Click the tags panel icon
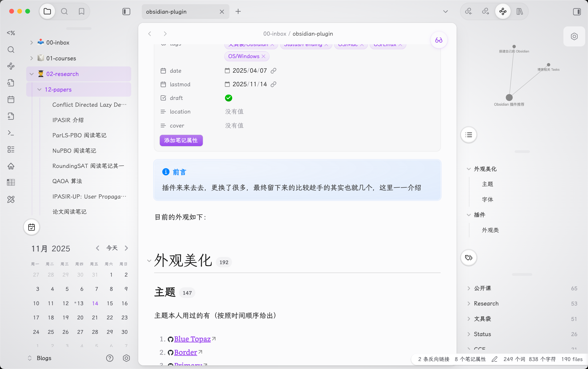The height and width of the screenshot is (369, 588). click(468, 258)
